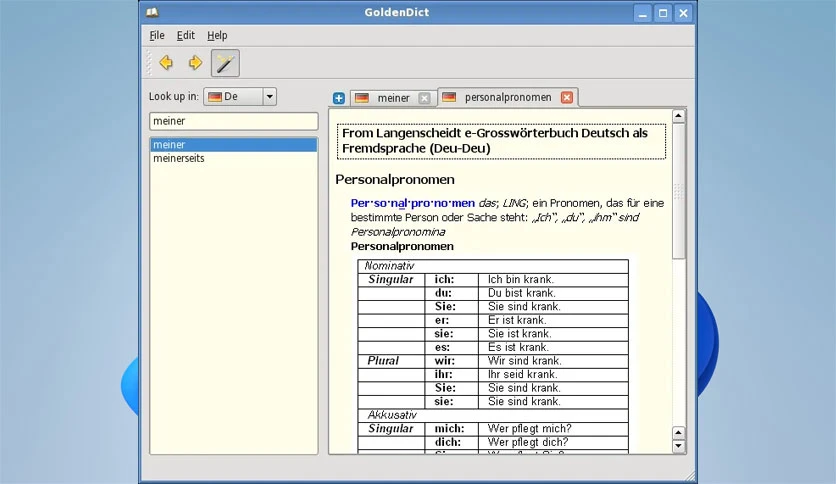Click the 'Wer pflegt mich?' cell
Image resolution: width=836 pixels, height=484 pixels.
[553, 429]
